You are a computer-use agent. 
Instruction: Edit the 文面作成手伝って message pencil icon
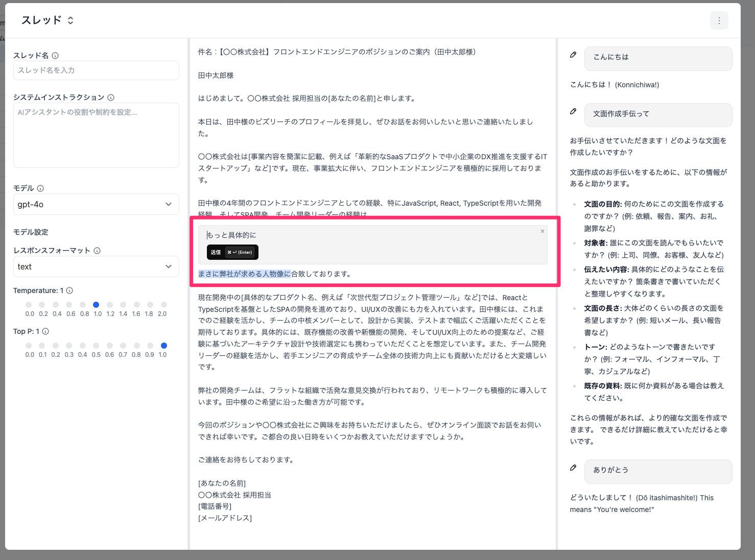(573, 111)
